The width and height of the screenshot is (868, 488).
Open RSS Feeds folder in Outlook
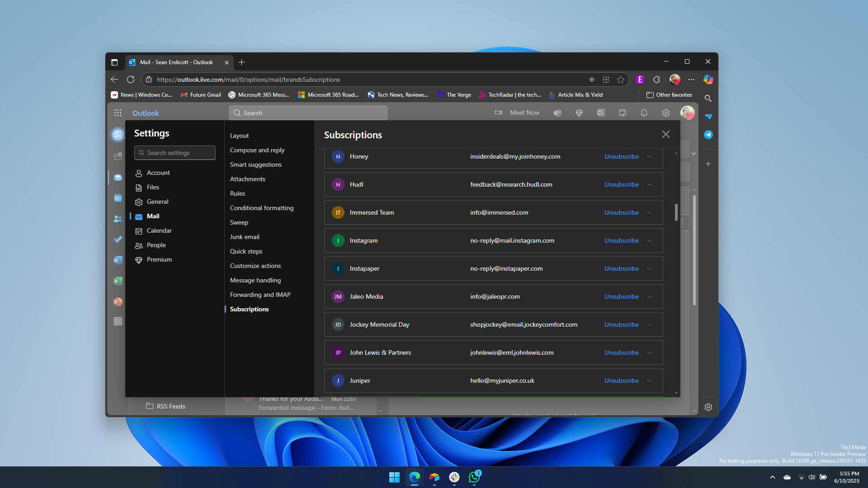[x=165, y=406]
